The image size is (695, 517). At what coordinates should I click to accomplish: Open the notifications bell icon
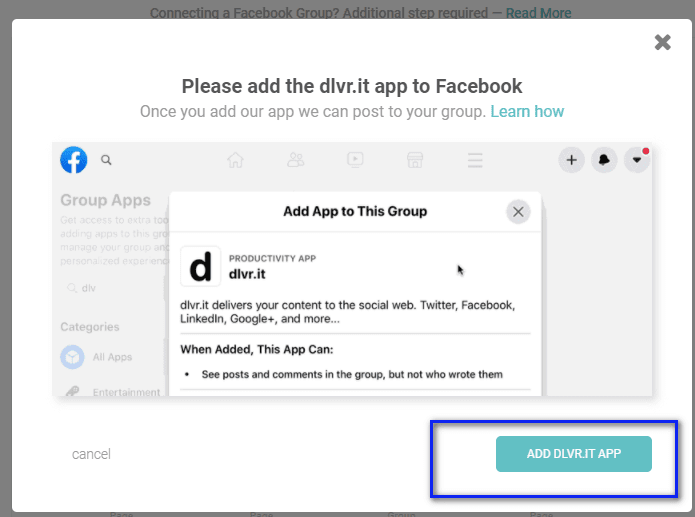click(x=604, y=160)
